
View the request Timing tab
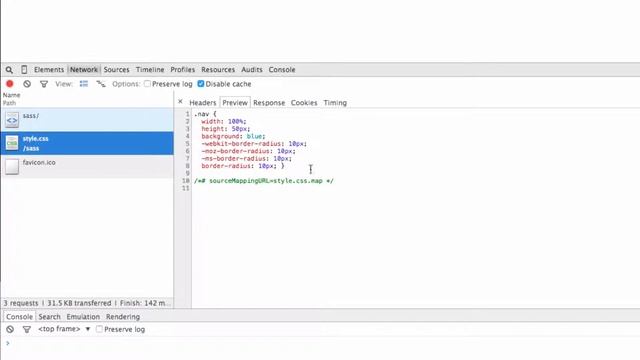pos(335,103)
